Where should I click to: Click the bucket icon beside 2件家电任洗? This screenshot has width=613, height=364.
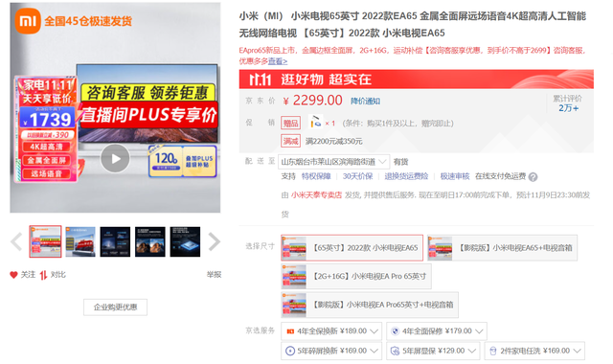493,351
